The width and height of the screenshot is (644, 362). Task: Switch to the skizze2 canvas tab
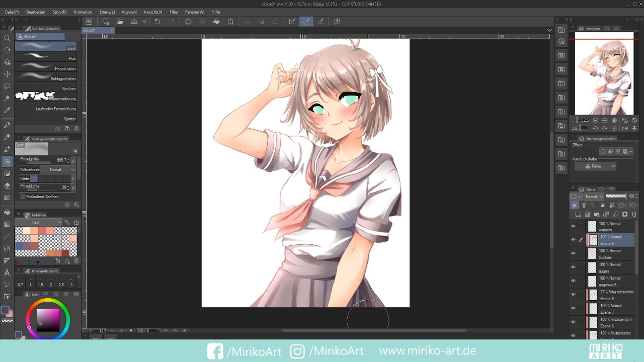click(98, 30)
